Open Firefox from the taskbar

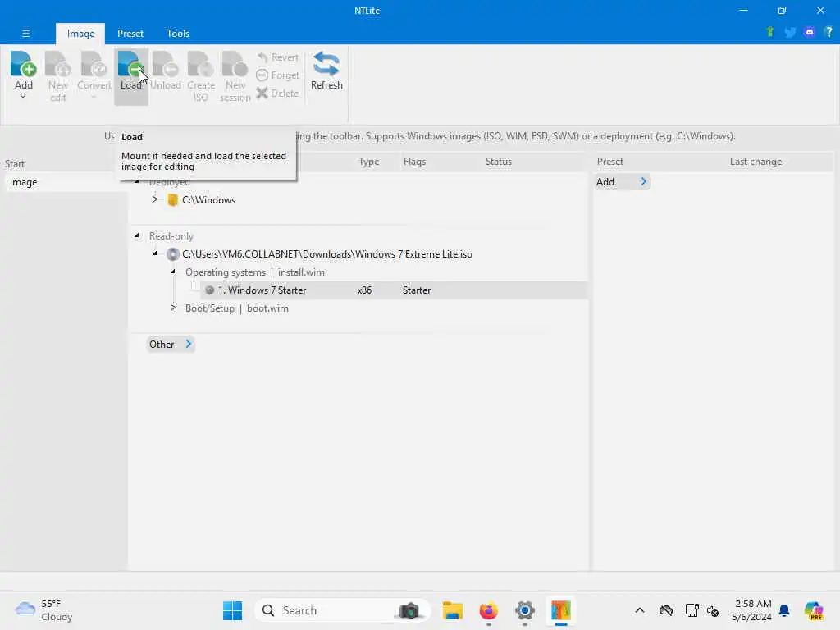pyautogui.click(x=489, y=610)
